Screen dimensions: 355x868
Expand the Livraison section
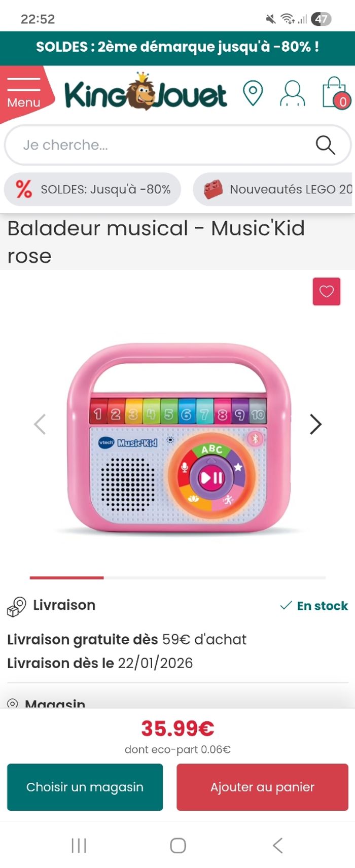coord(177,605)
